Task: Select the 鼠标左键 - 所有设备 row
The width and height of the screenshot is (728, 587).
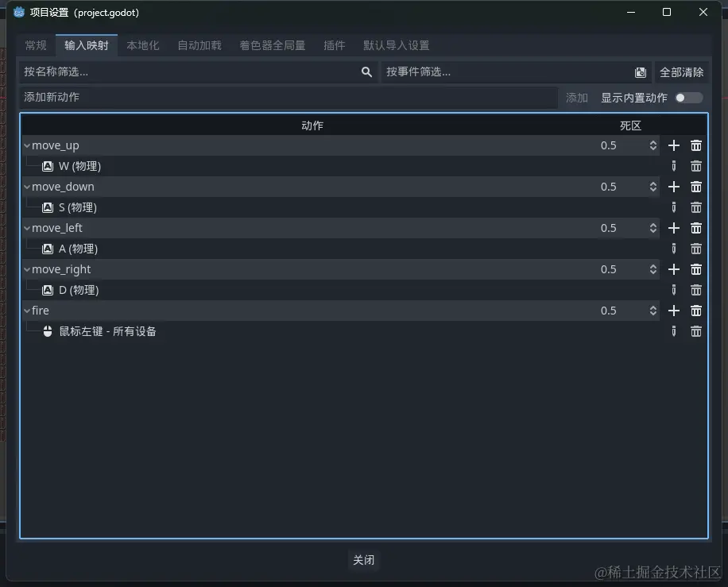Action: click(341, 331)
